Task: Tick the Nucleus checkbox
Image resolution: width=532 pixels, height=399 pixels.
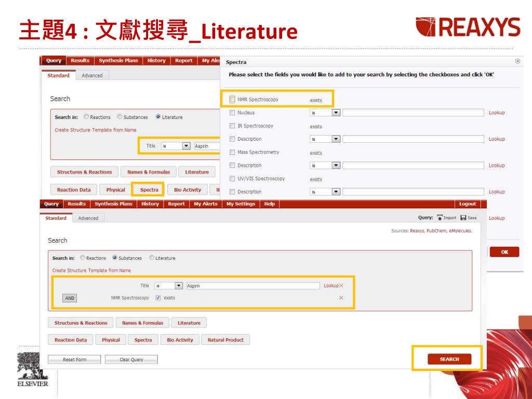Action: [x=232, y=113]
